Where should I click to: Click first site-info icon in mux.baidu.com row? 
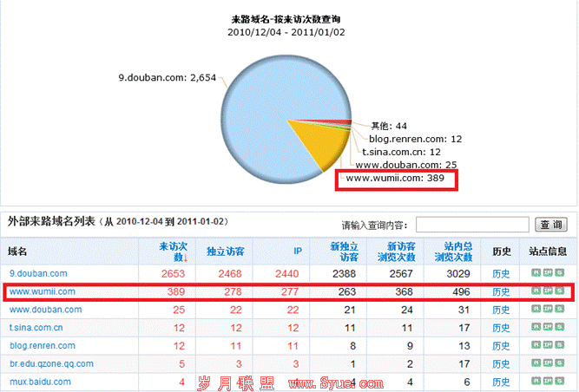tap(536, 381)
